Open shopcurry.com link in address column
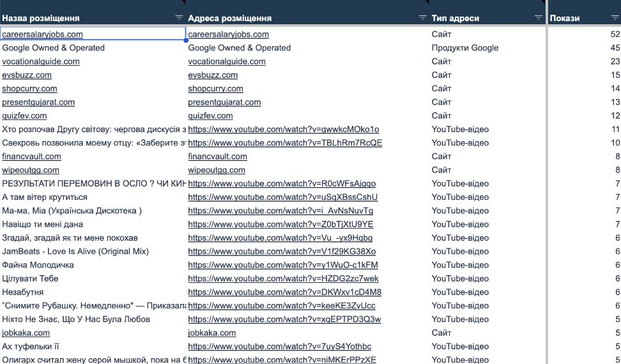The image size is (621, 364). pos(216,88)
